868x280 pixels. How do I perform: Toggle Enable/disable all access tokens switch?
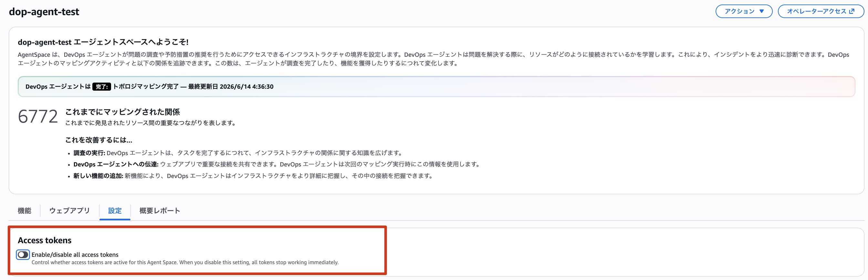tap(23, 255)
